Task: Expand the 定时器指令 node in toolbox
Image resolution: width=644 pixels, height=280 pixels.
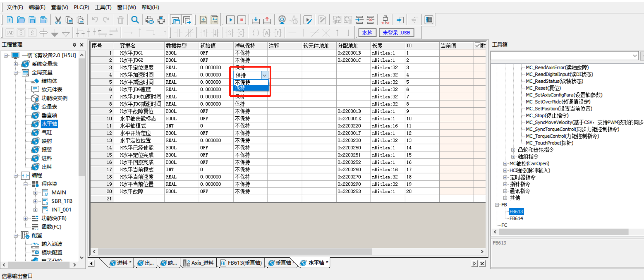Action: click(505, 177)
